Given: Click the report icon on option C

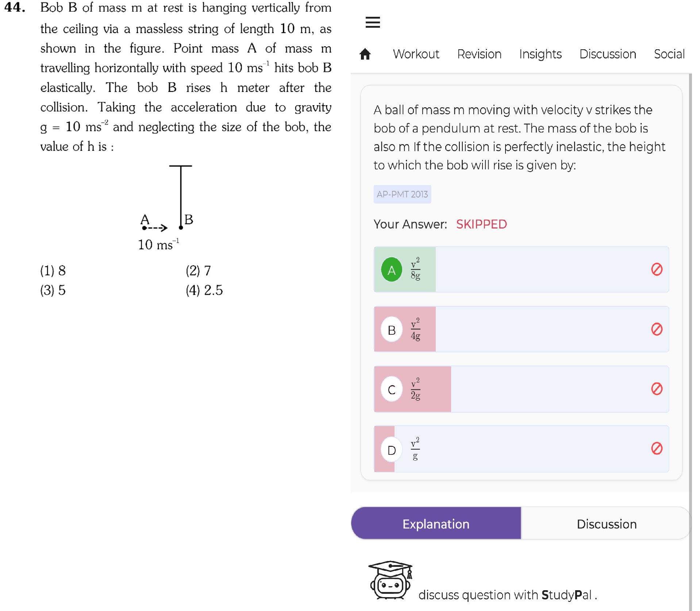Looking at the screenshot, I should click(657, 389).
